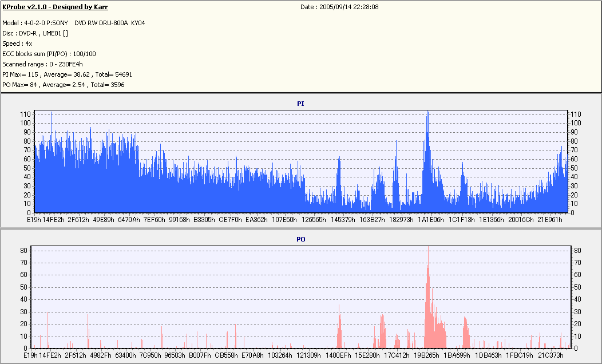Click the tallest blue PI spike above 1A1E06h
The width and height of the screenshot is (602, 364).
click(427, 161)
